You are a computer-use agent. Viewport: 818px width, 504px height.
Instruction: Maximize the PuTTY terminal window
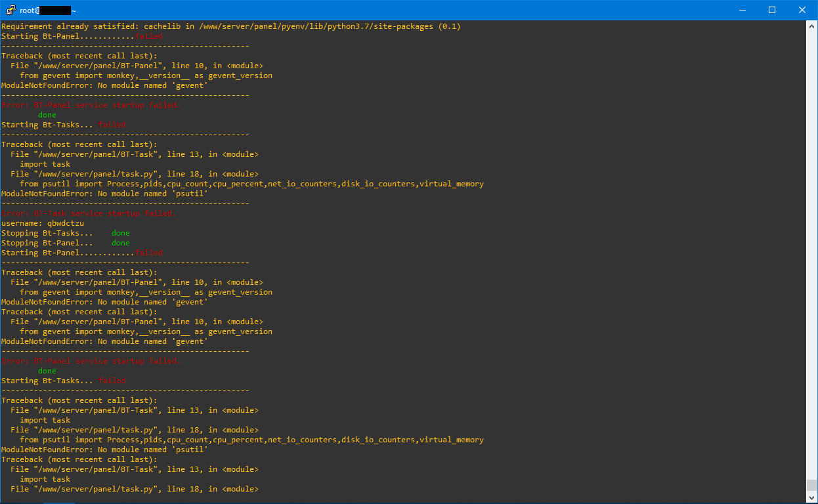[x=773, y=10]
